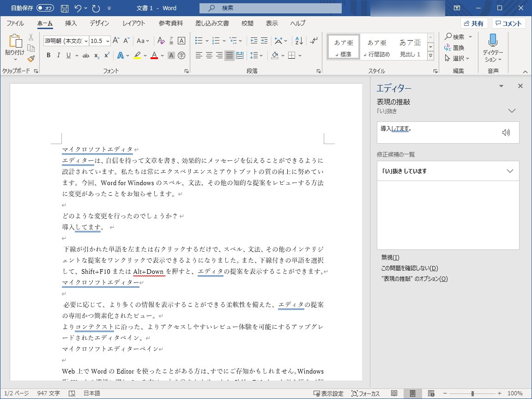Click the sort (並べ替え) icon

(x=299, y=41)
